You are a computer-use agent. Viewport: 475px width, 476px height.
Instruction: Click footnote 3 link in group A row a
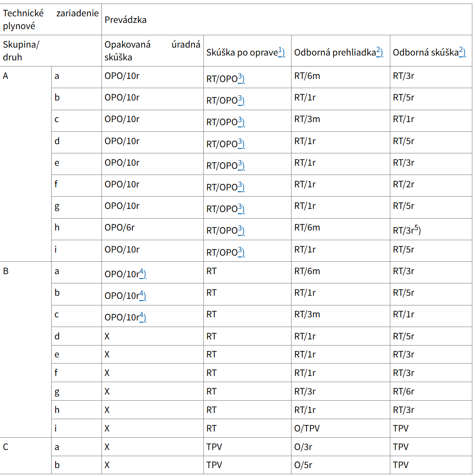tap(241, 78)
